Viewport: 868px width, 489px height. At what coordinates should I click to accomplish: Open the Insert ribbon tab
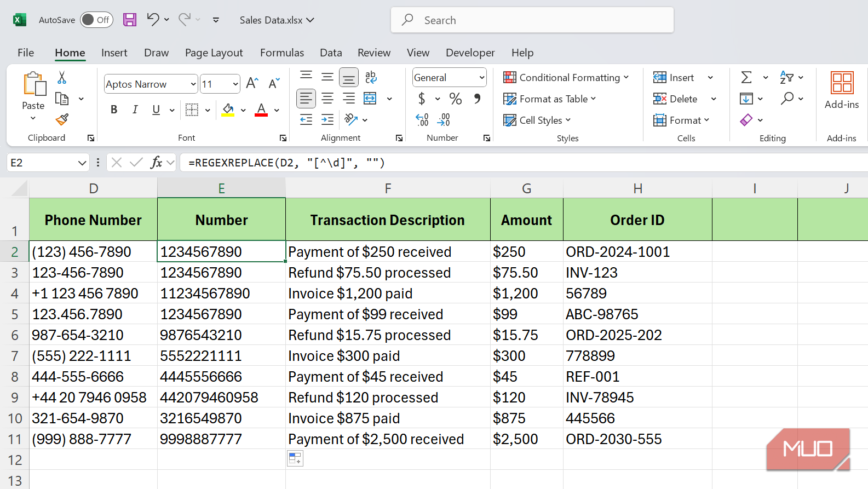(x=114, y=53)
